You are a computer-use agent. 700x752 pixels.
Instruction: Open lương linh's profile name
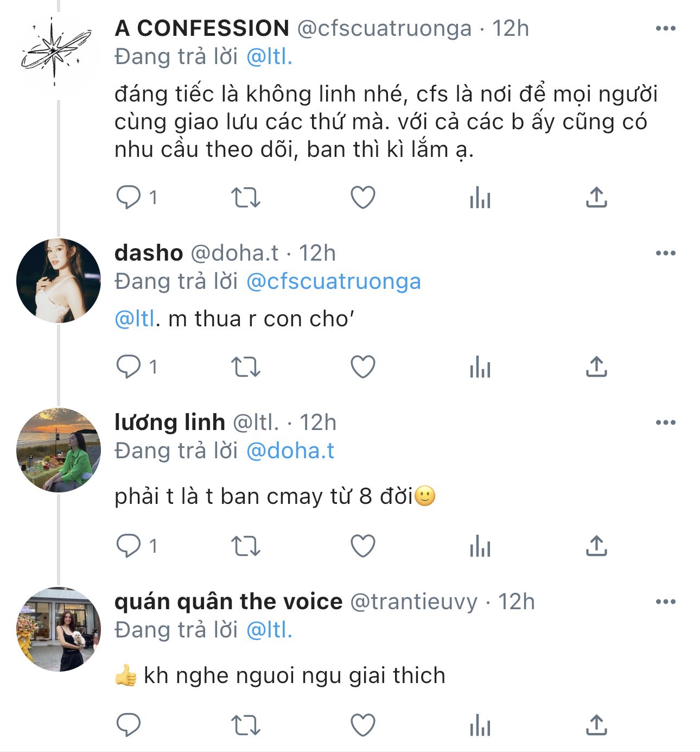click(x=170, y=422)
